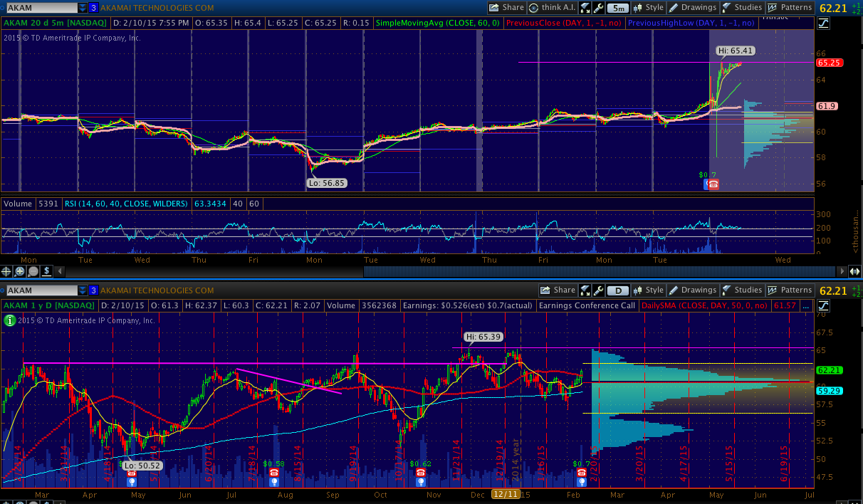This screenshot has height=504, width=863.
Task: Click the quick study flask icon in top toolbar
Action: point(585,8)
